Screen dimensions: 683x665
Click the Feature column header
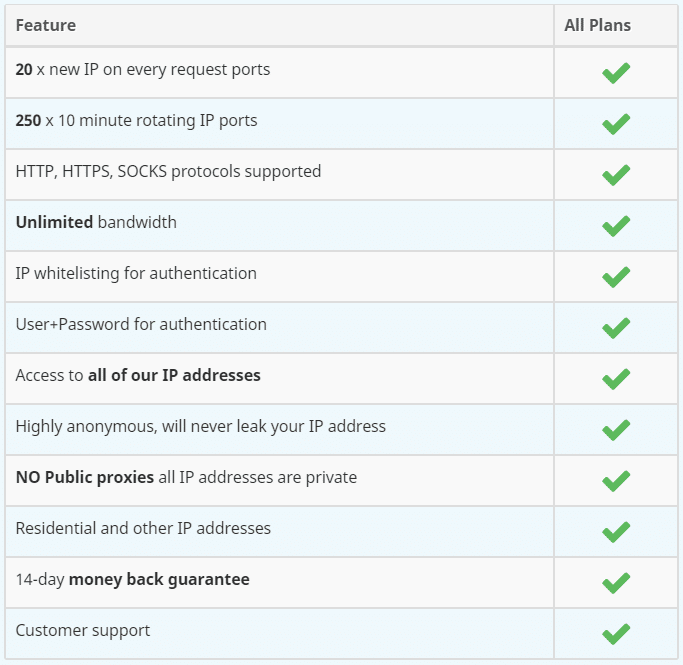point(279,25)
